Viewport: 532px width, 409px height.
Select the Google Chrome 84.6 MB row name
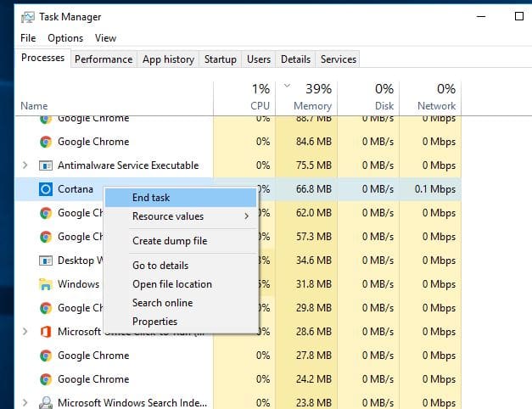93,142
